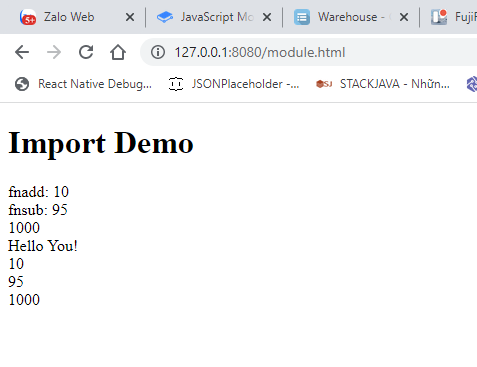Click the 'fnadd: 10' text line
This screenshot has width=477, height=367.
(x=39, y=192)
